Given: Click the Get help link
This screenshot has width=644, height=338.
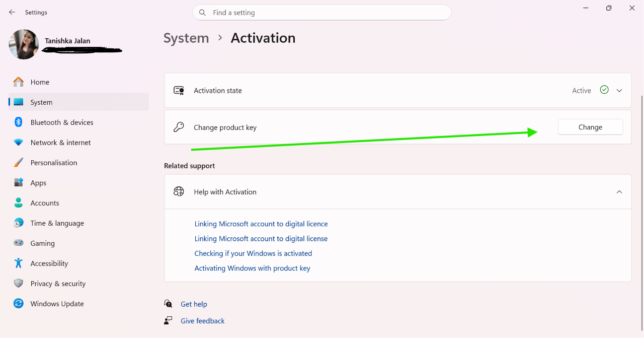Looking at the screenshot, I should (x=194, y=304).
